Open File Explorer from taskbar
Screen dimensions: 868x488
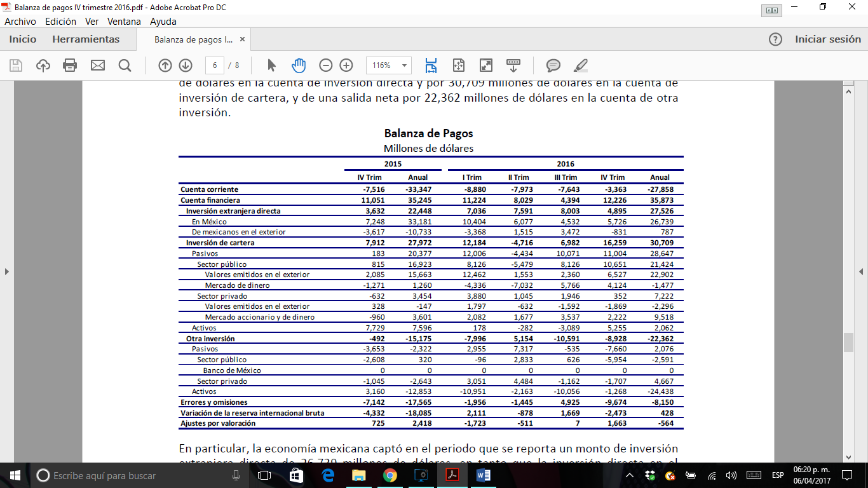click(359, 475)
